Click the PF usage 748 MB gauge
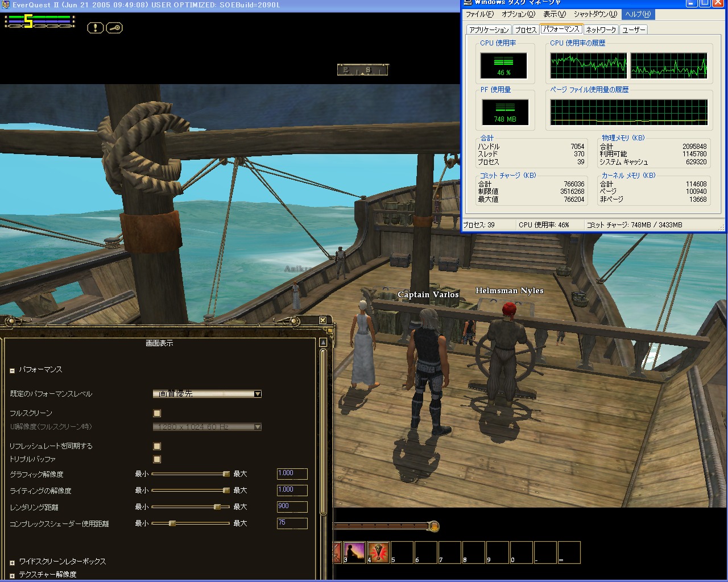The image size is (728, 582). [505, 112]
